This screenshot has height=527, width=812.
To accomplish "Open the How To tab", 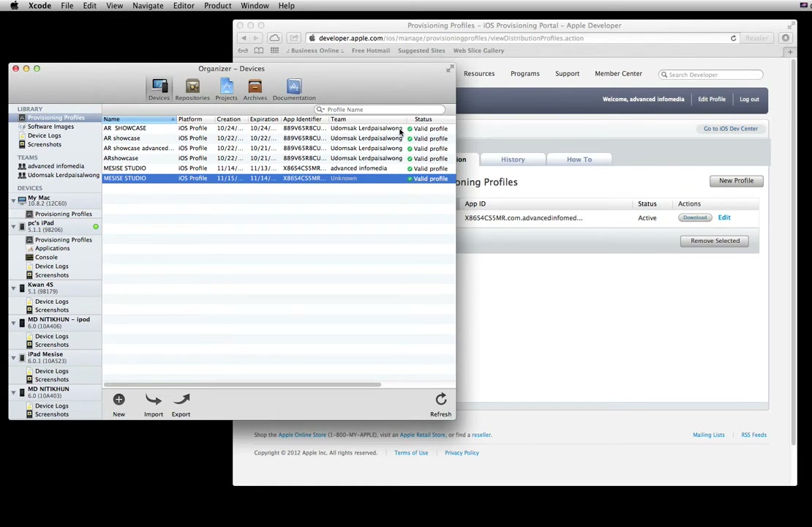I will 579,160.
